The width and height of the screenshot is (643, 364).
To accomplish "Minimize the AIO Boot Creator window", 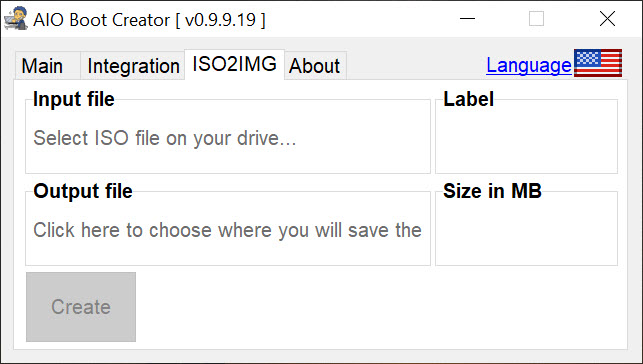I will click(x=467, y=18).
